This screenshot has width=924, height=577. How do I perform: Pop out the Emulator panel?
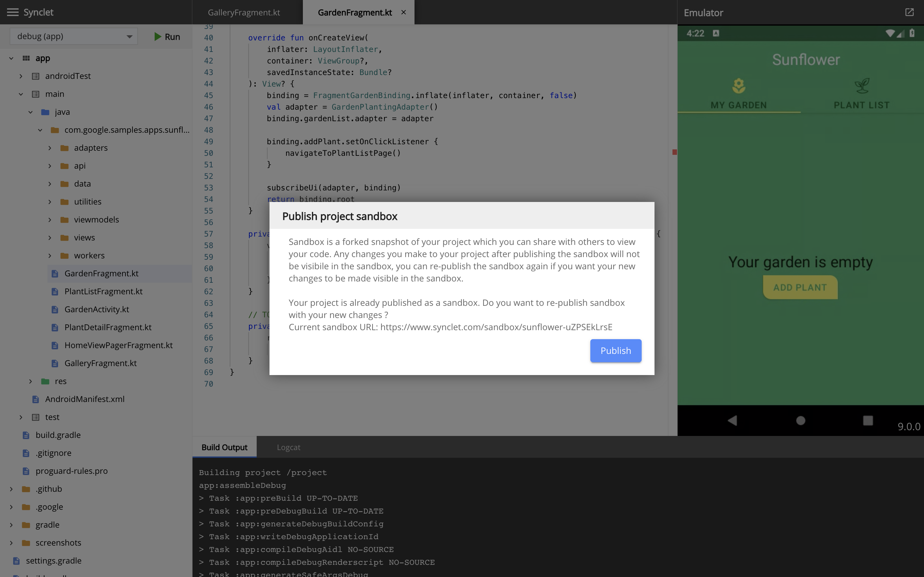910,12
